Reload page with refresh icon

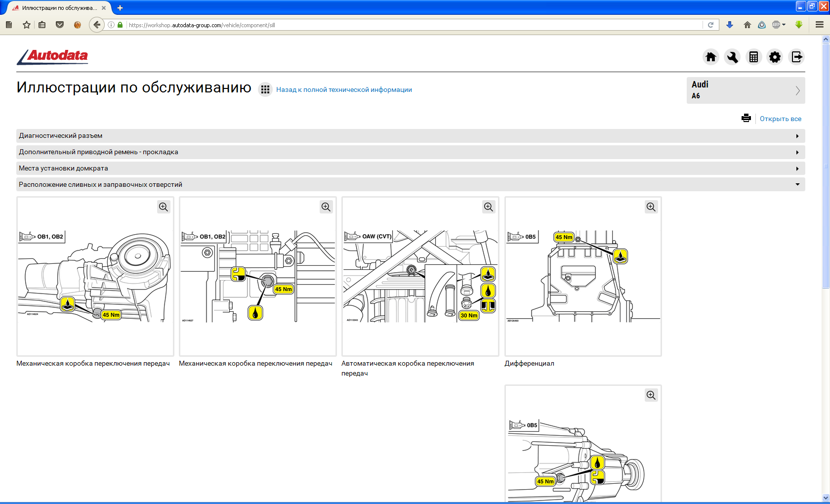710,25
